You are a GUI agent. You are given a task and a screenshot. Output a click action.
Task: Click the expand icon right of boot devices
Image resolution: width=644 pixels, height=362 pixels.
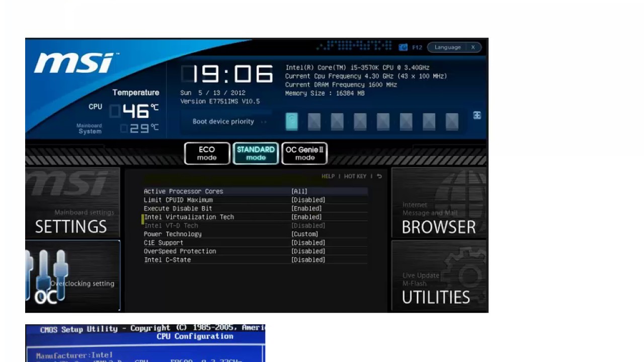coord(477,116)
